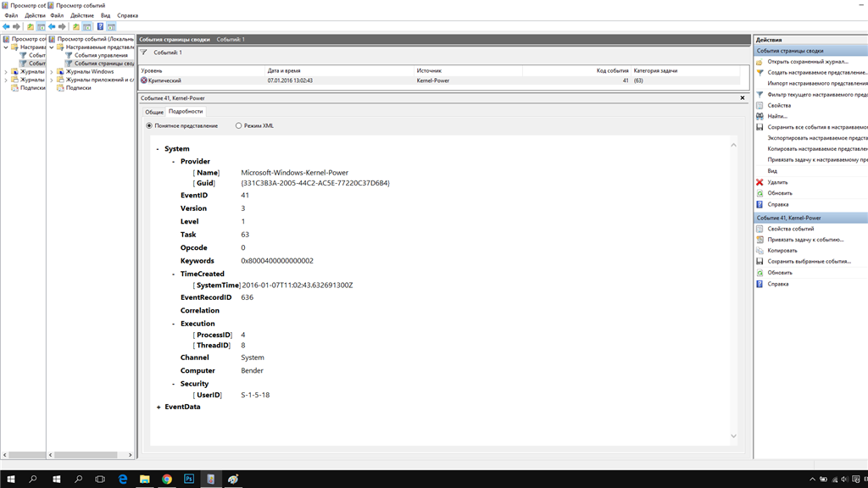
Task: Click 'Импорт настраиваемого представления' action
Action: pos(818,84)
